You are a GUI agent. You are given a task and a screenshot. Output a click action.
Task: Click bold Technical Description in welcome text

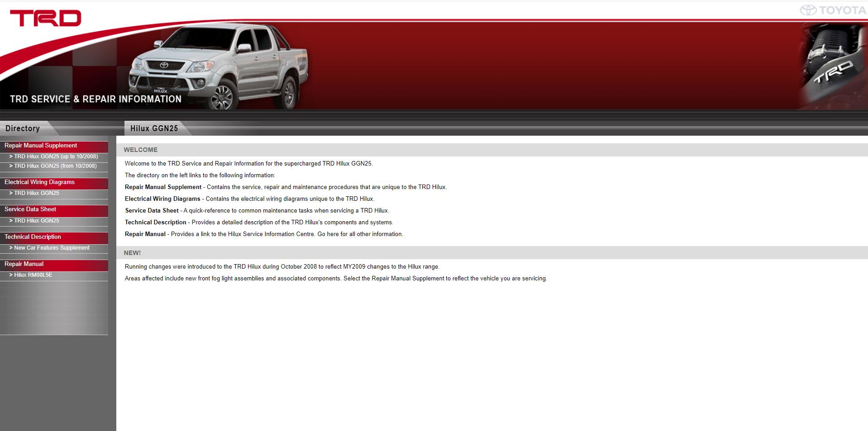(156, 223)
